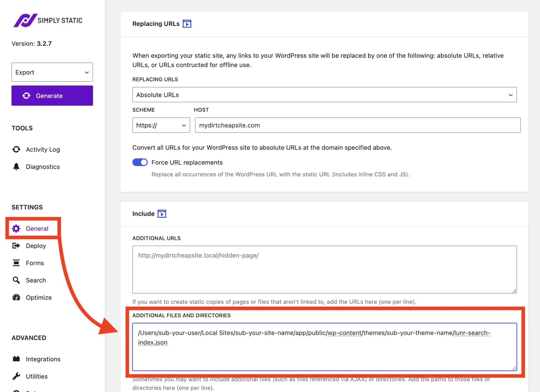Open the Activity Log
This screenshot has height=392, width=540.
point(42,149)
